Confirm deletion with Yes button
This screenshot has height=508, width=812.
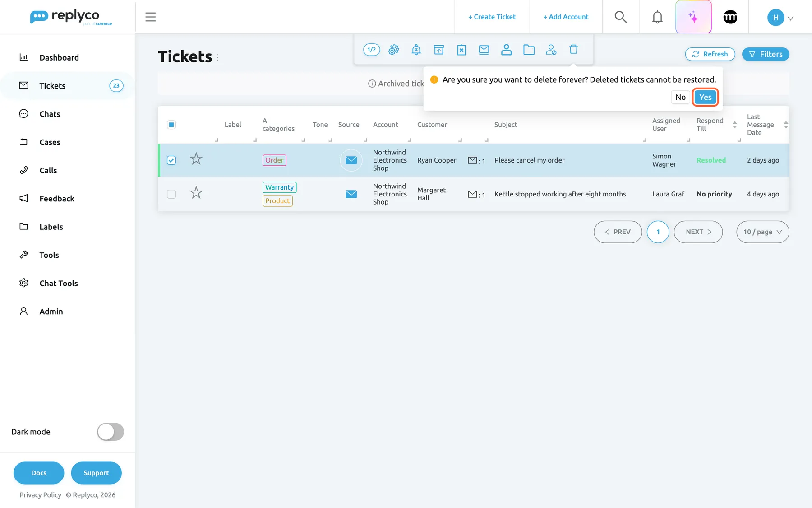706,97
